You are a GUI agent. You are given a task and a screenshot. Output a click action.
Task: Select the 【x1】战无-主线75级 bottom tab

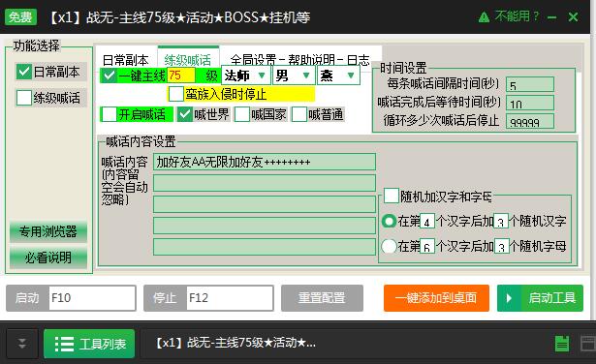pos(235,343)
